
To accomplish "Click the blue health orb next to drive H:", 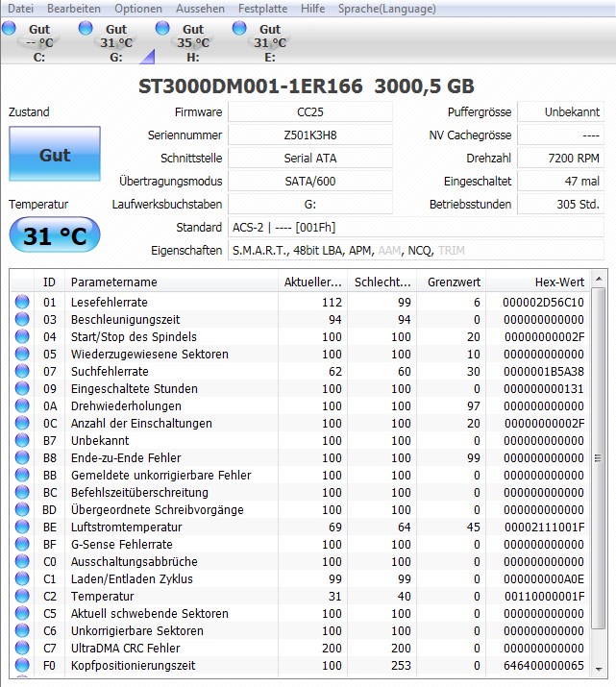I will click(162, 29).
